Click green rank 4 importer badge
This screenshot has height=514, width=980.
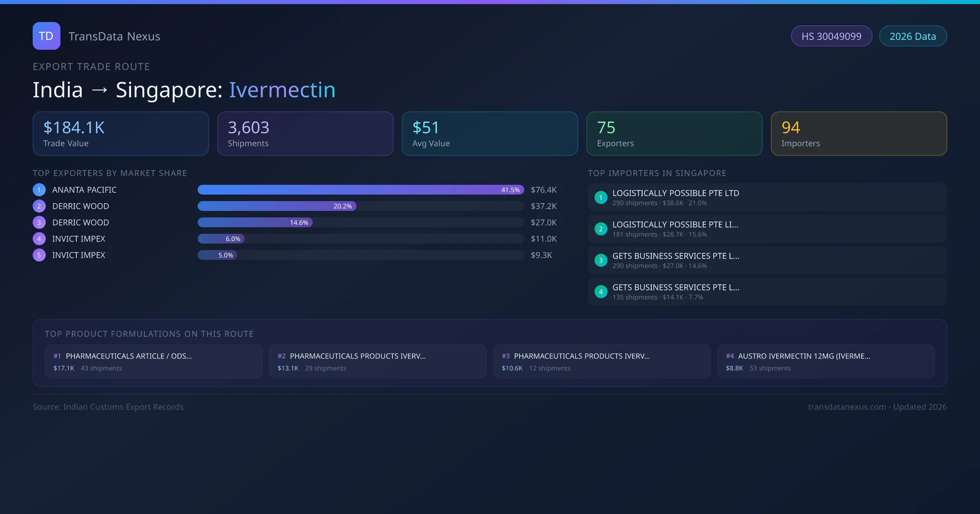(x=601, y=292)
